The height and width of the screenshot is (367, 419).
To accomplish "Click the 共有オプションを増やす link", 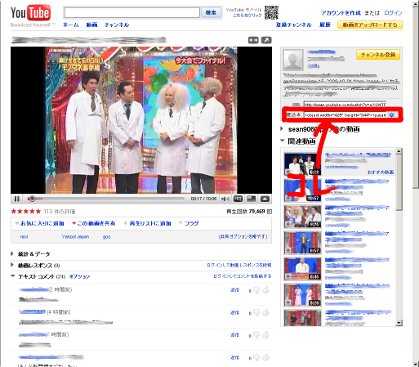I will coord(243,237).
